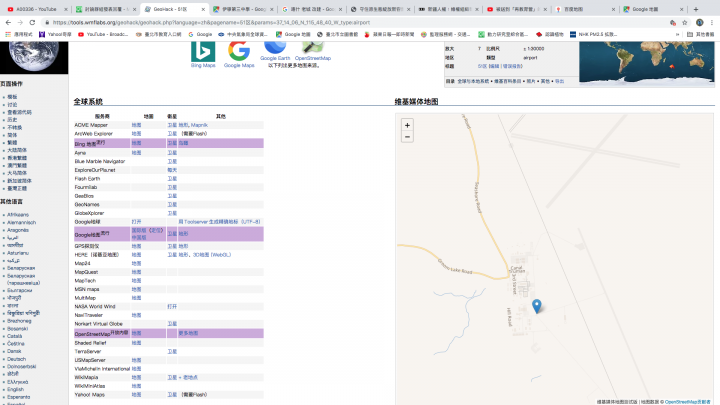
Task: Open the Yahoo奇摩 bookmark
Action: pos(55,34)
